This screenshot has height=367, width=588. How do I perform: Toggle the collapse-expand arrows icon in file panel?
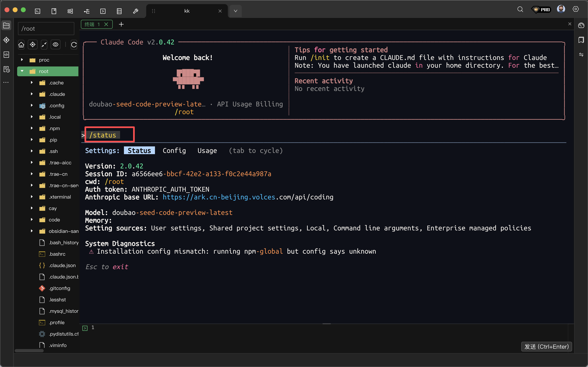pos(44,45)
